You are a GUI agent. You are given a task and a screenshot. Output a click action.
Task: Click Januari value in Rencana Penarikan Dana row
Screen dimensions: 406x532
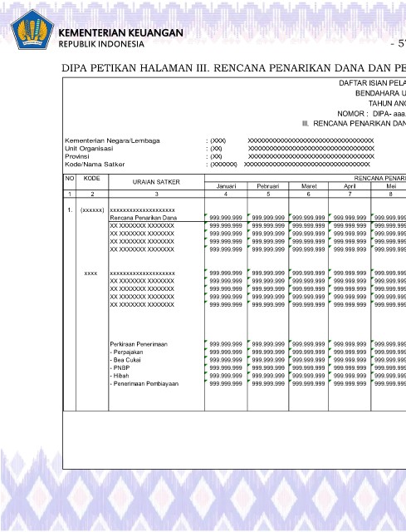click(226, 218)
